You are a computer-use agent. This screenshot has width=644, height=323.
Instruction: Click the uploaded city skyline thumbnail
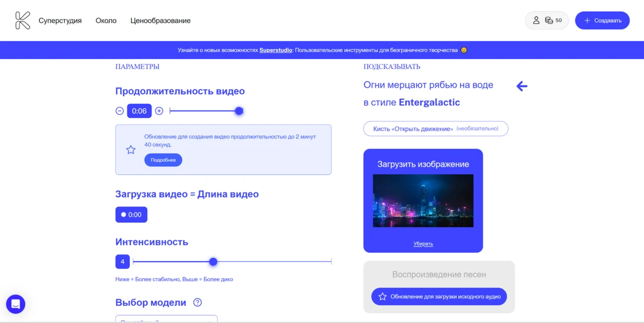(x=423, y=201)
